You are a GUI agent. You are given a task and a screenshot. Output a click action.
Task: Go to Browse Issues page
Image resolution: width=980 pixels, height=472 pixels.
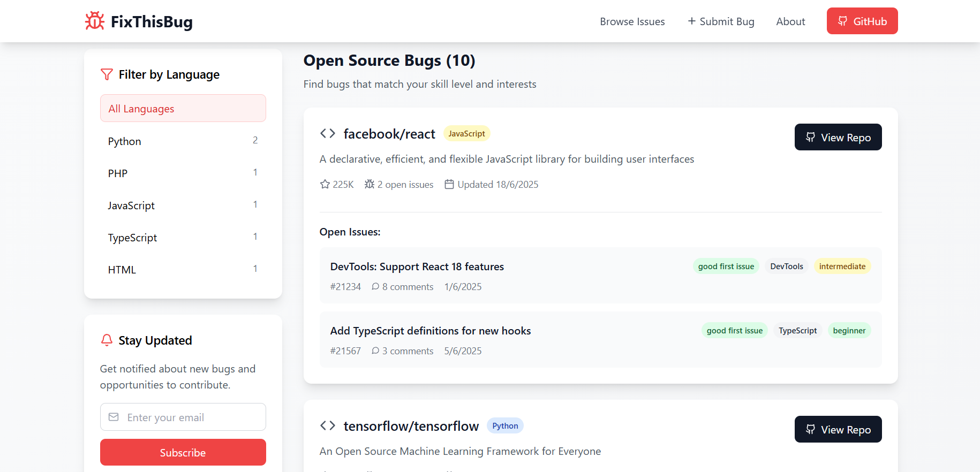(x=632, y=21)
